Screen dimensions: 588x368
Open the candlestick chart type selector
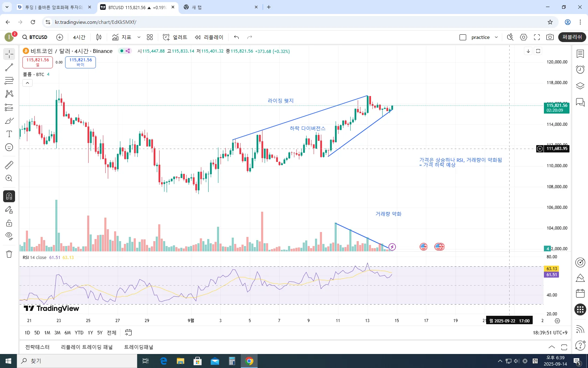tap(99, 37)
